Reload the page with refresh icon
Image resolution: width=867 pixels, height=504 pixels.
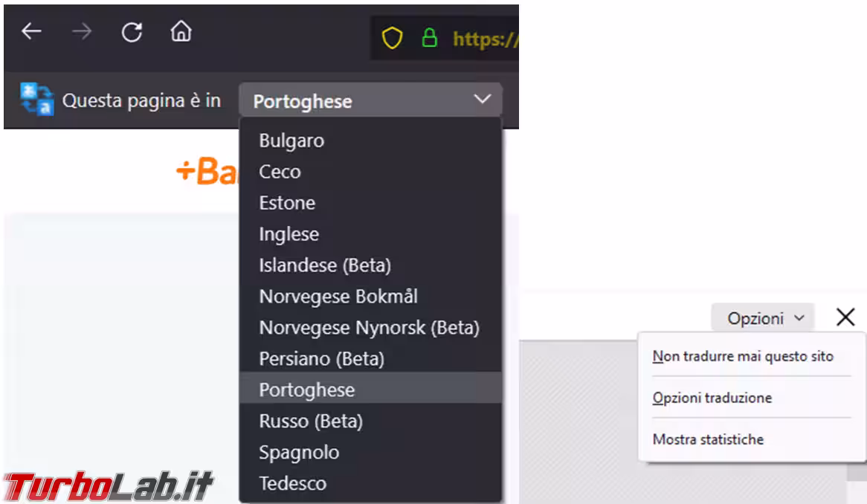coord(132,32)
